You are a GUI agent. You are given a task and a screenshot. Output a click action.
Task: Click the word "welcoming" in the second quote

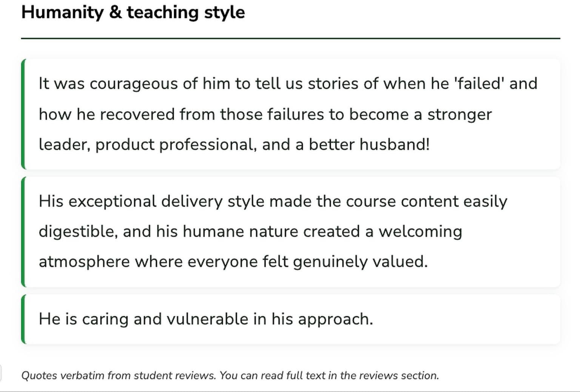point(420,232)
